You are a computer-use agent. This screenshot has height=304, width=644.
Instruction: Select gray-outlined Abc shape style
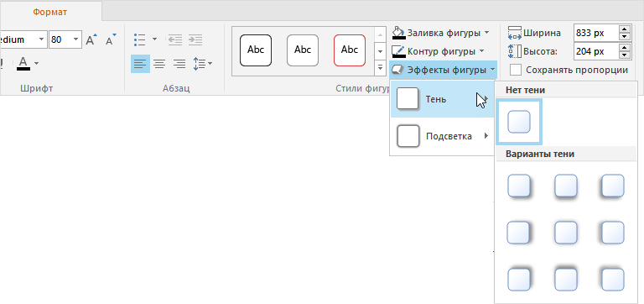303,50
